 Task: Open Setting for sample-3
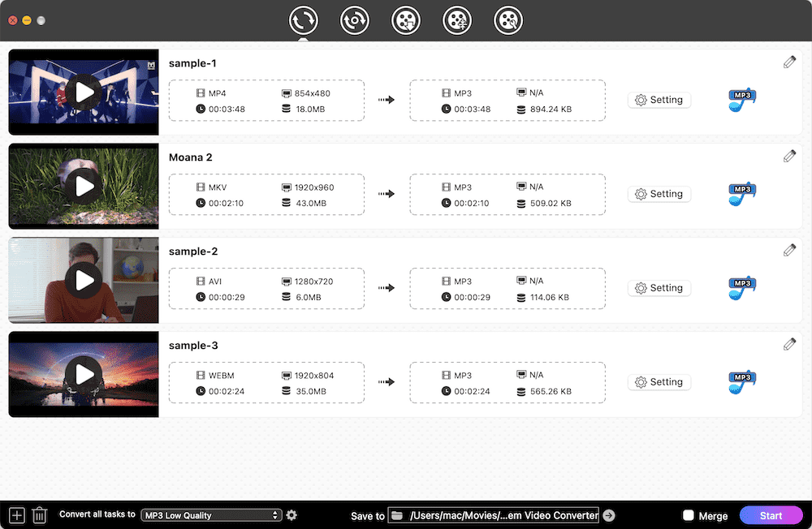coord(659,382)
